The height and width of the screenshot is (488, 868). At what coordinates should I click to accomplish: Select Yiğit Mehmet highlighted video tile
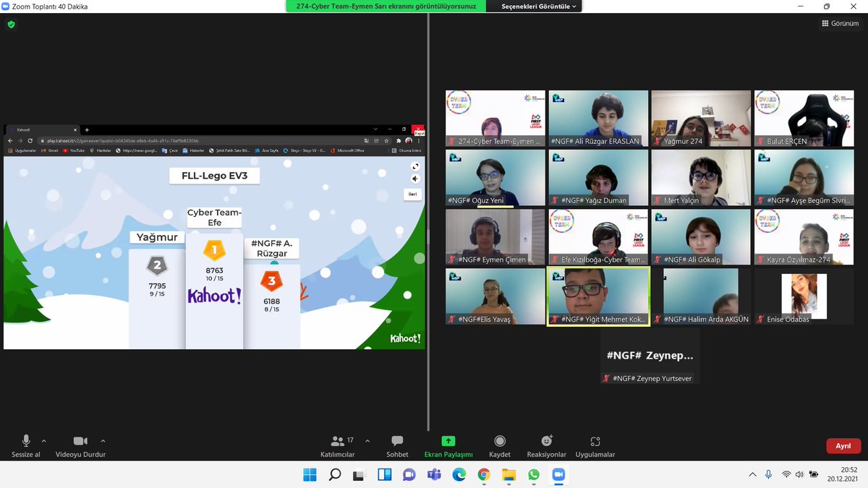598,296
